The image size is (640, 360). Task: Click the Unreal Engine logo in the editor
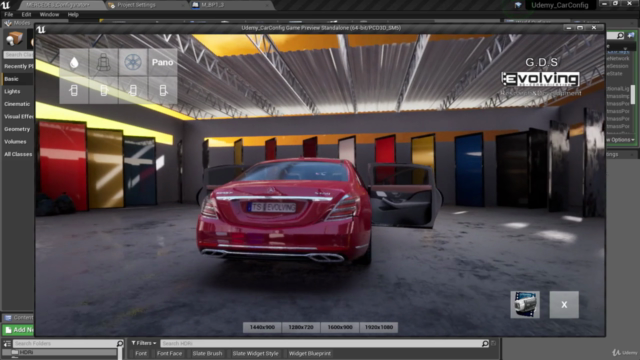coord(6,5)
